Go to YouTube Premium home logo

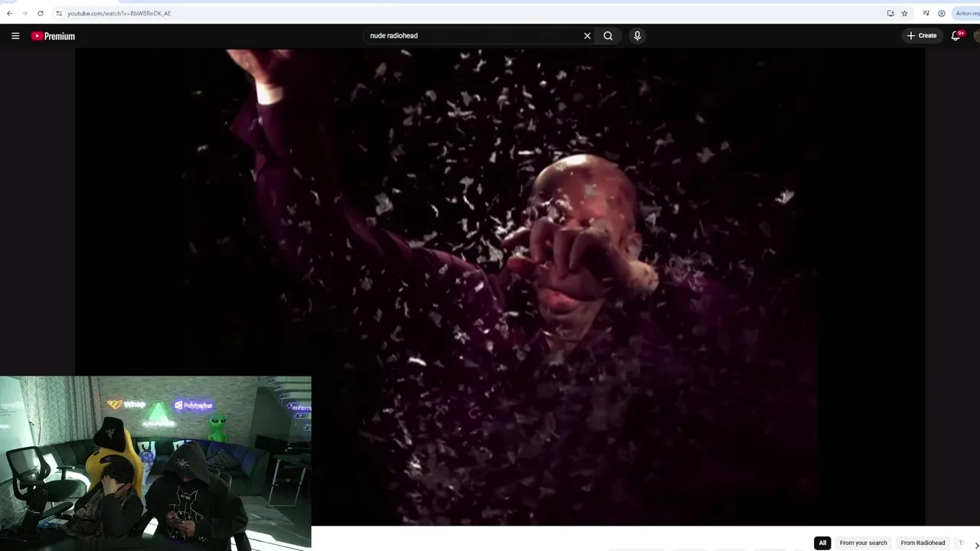pyautogui.click(x=53, y=36)
